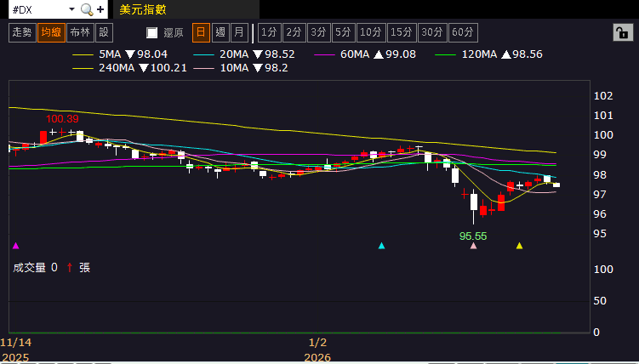639x364 pixels.
Task: Select the 15分 interval
Action: coord(402,32)
